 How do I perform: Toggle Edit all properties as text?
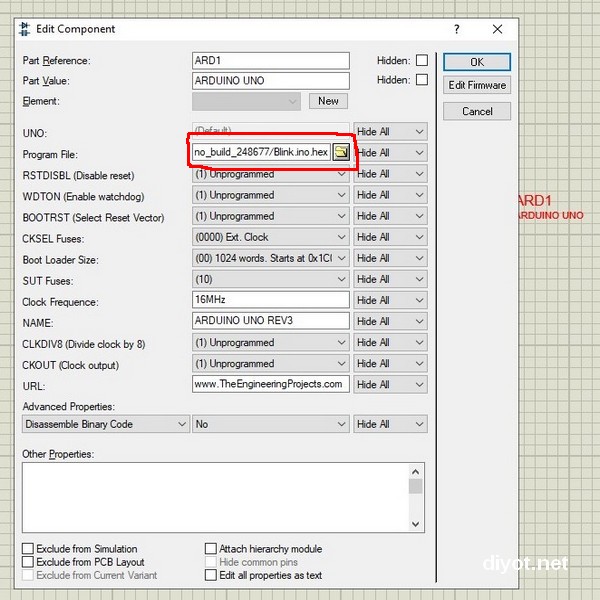(211, 575)
